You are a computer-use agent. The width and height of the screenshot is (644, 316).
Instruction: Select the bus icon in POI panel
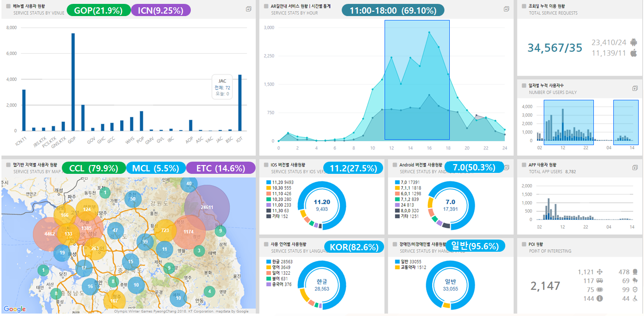pos(599,281)
